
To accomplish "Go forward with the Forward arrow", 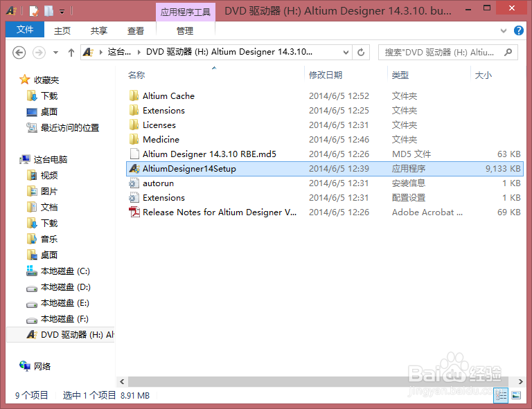I will [39, 53].
